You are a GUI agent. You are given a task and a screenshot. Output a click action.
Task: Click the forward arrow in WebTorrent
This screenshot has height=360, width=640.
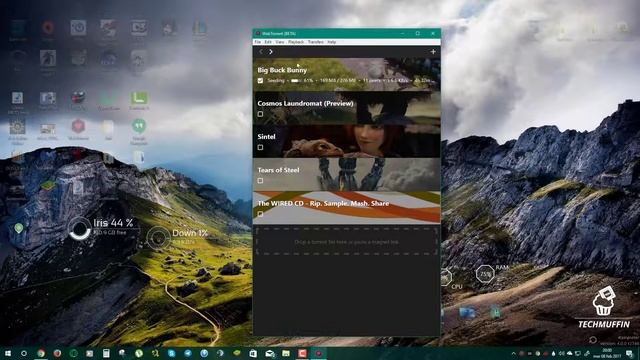point(271,52)
